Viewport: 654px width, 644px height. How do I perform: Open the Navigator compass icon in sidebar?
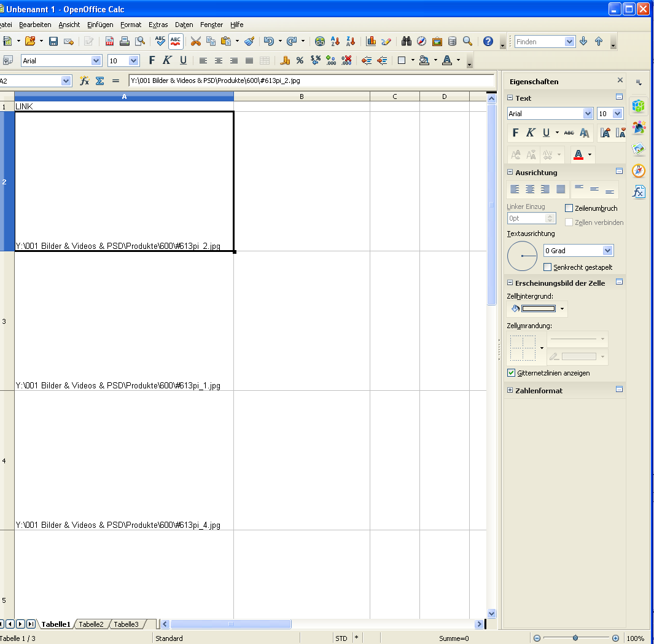tap(639, 171)
